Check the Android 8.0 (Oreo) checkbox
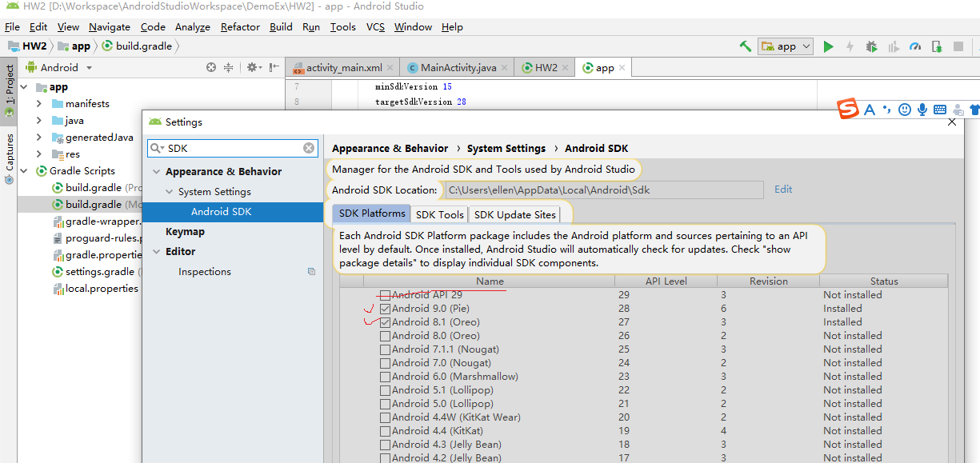Image resolution: width=980 pixels, height=463 pixels. [x=386, y=336]
